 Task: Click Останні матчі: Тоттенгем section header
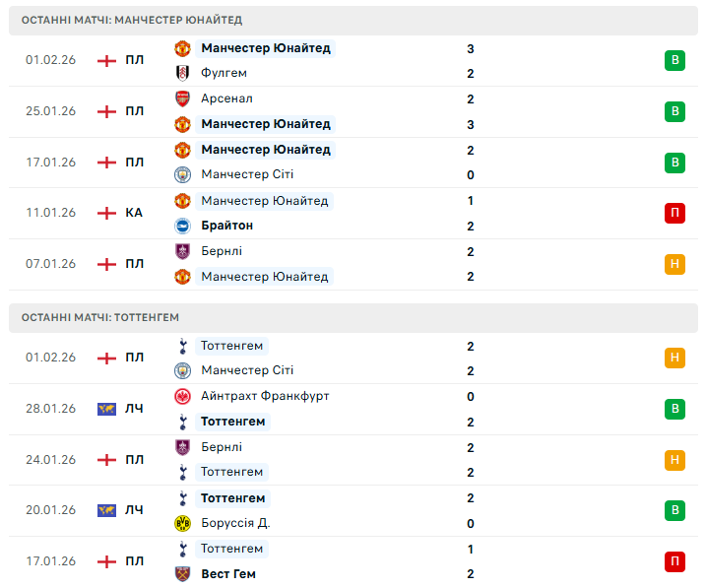tap(99, 317)
